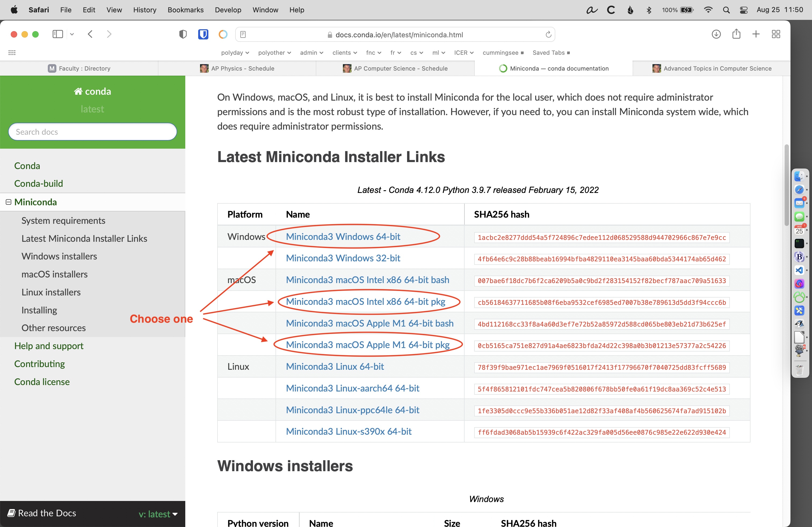Show tab overview grid
This screenshot has width=812, height=527.
click(x=776, y=34)
